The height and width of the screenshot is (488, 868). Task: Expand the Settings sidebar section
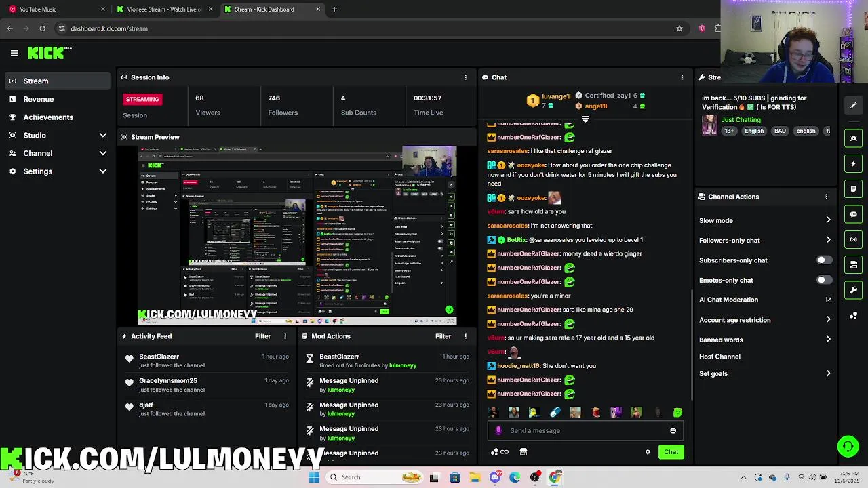coord(103,171)
